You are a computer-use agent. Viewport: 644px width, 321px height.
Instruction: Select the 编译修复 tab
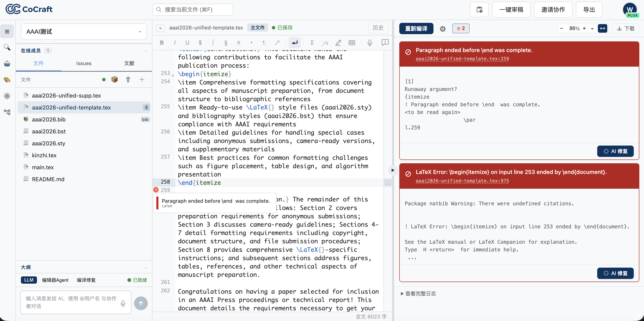[86, 280]
